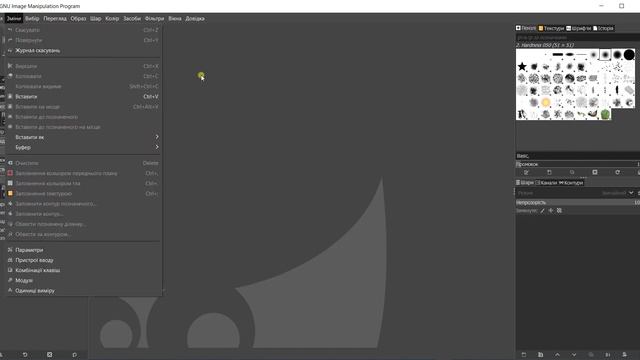640x360 pixels.
Task: Click delete tool preset icon bottom left
Action: [x=49, y=355]
